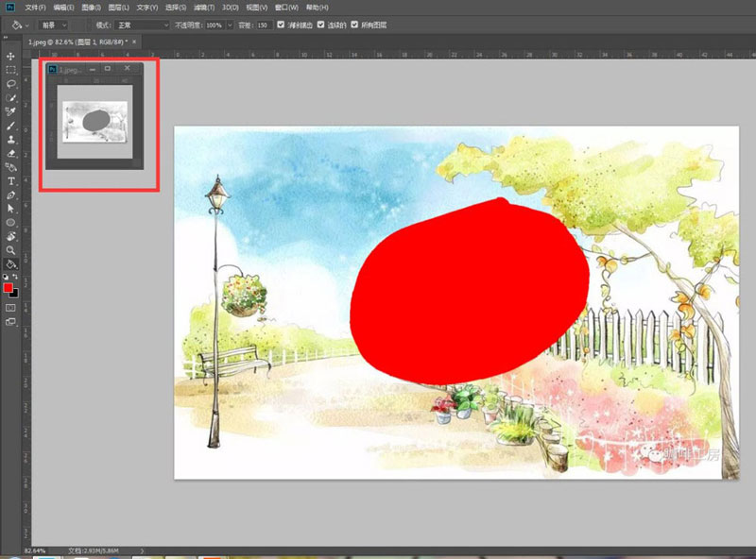The height and width of the screenshot is (559, 756).
Task: Activate the Quick Selection tool
Action: [x=10, y=98]
